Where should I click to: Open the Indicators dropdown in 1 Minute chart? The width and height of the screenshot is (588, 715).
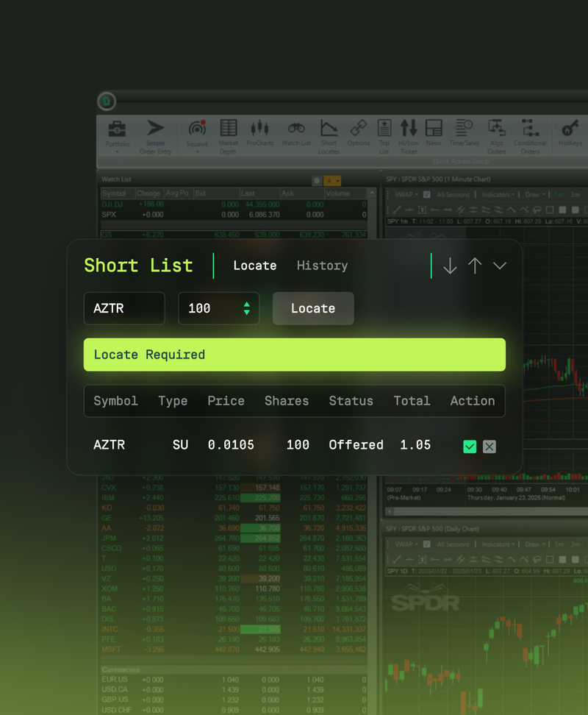tap(498, 195)
